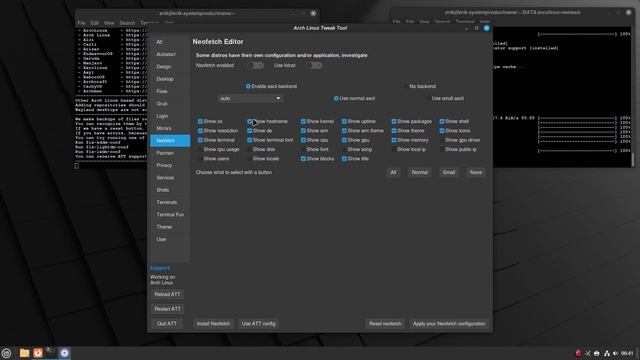Select Enable ascii backend radio button
This screenshot has width=640, height=360.
pyautogui.click(x=248, y=86)
